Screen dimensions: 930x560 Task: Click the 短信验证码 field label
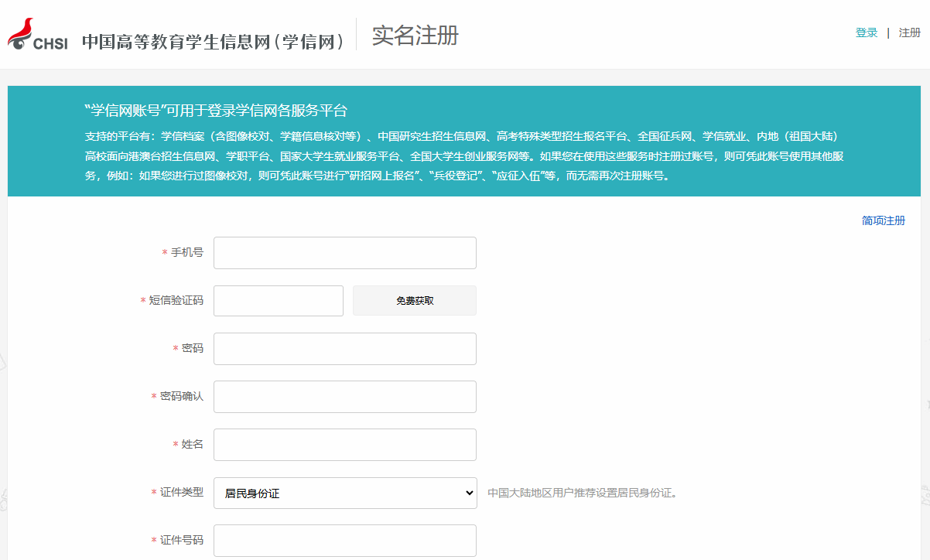point(176,300)
